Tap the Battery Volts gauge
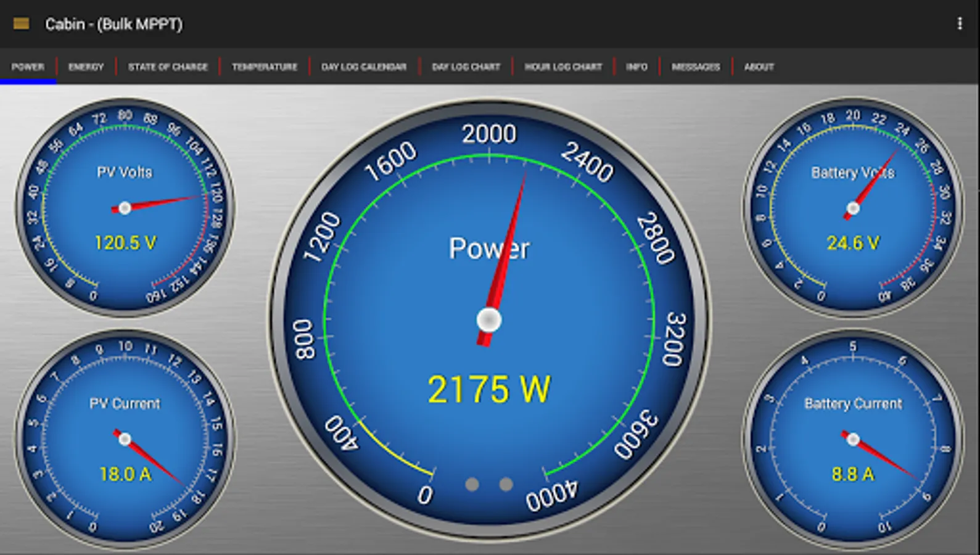The width and height of the screenshot is (980, 555). (x=853, y=207)
